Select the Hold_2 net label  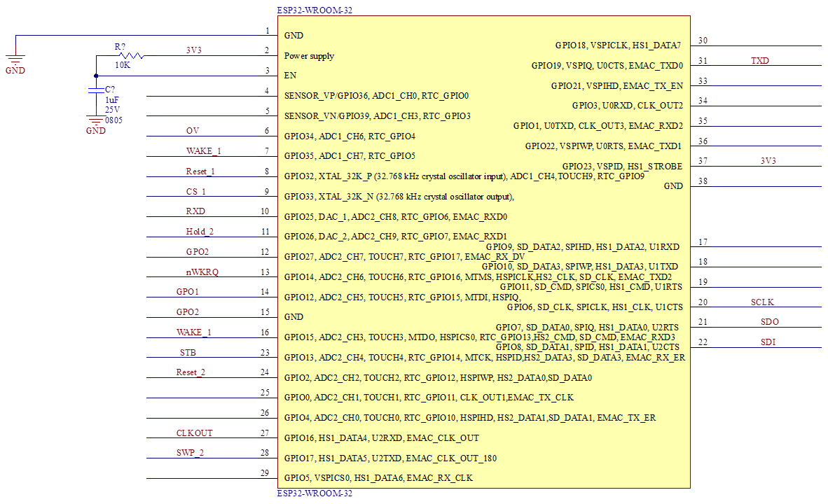(200, 232)
